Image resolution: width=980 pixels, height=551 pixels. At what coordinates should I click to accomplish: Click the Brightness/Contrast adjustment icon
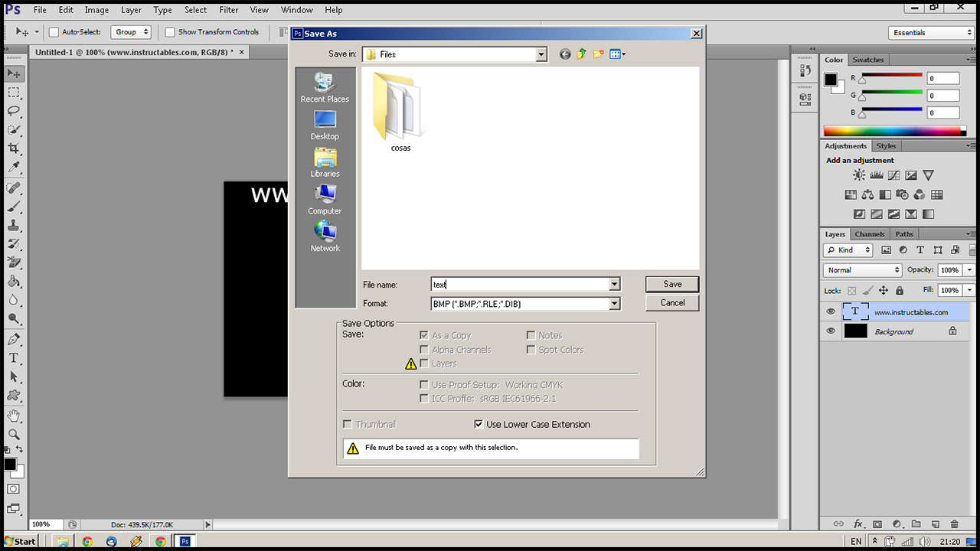point(859,175)
